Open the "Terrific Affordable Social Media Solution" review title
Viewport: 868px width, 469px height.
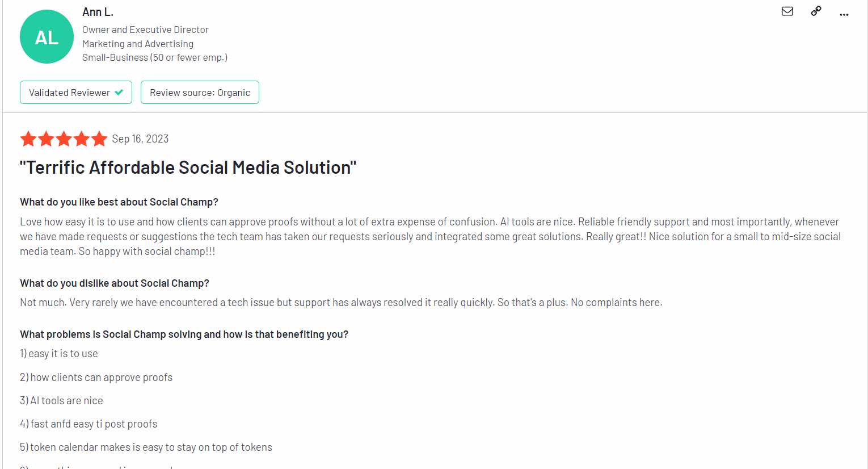click(188, 167)
